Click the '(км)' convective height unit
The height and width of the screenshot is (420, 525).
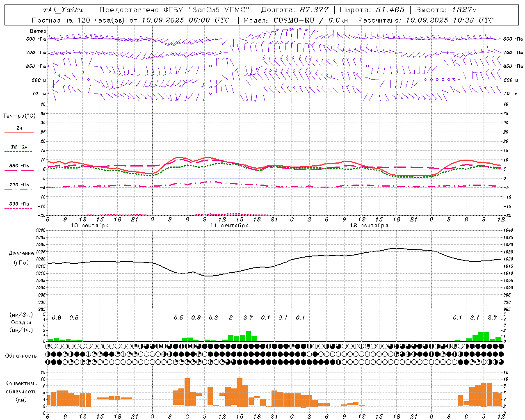[21, 399]
